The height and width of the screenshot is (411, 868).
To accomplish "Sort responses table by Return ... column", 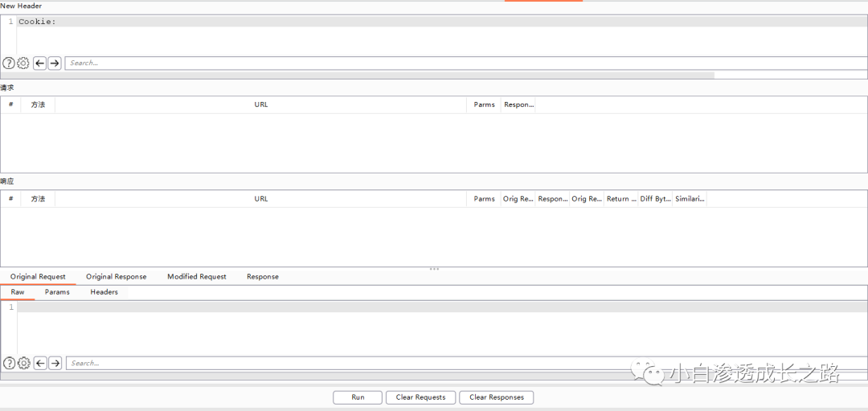I will click(x=621, y=198).
